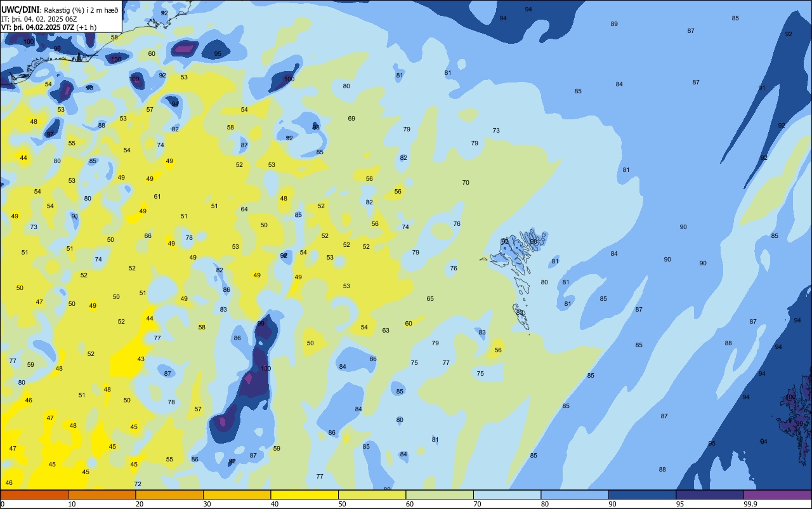The height and width of the screenshot is (509, 812).
Task: Click the '96' humidity value on the map
Action: pos(57,49)
